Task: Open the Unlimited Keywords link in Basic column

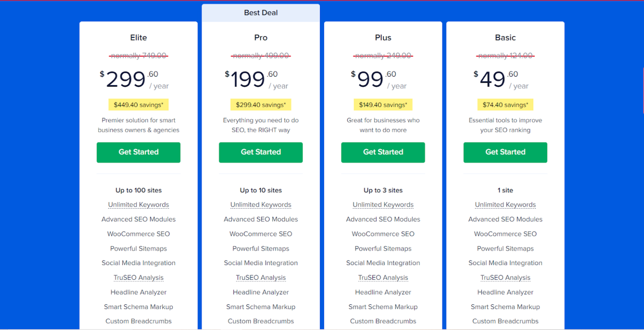Action: 505,204
